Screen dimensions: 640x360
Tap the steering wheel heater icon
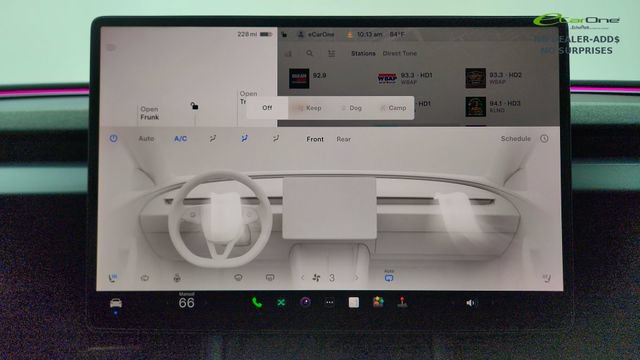144,278
